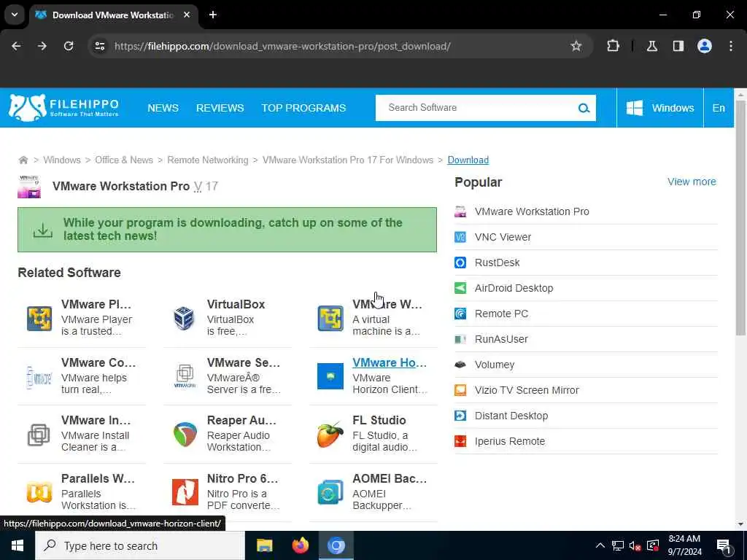The width and height of the screenshot is (747, 560).
Task: Click the Download breadcrumb link
Action: (x=468, y=160)
